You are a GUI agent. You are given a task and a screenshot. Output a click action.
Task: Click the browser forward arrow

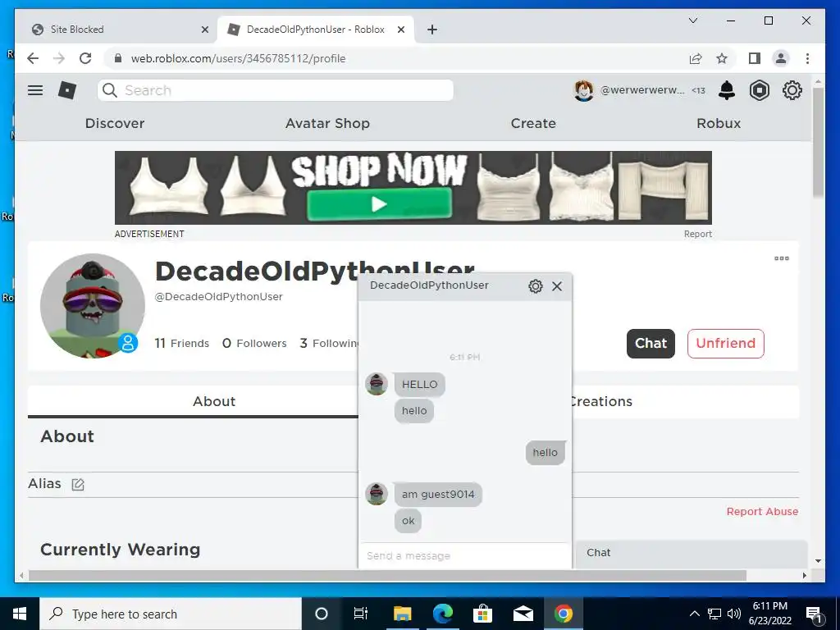pos(59,58)
